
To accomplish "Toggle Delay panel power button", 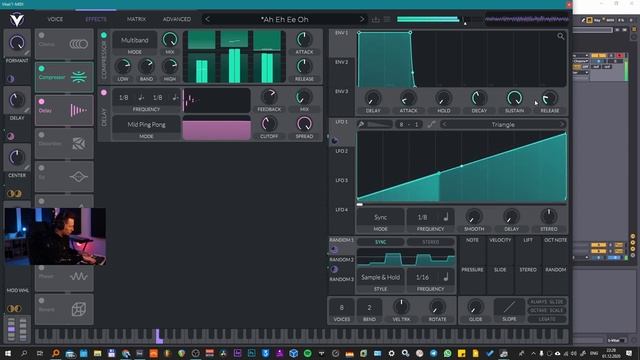I will click(104, 93).
